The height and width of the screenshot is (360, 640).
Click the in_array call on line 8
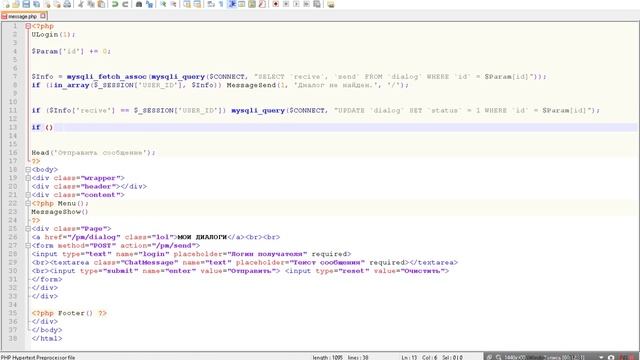[x=71, y=85]
